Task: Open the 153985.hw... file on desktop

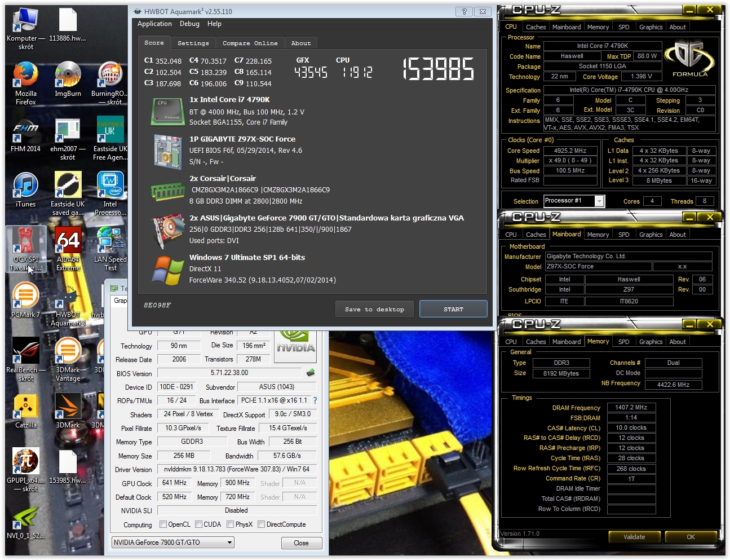Action: coord(68,467)
